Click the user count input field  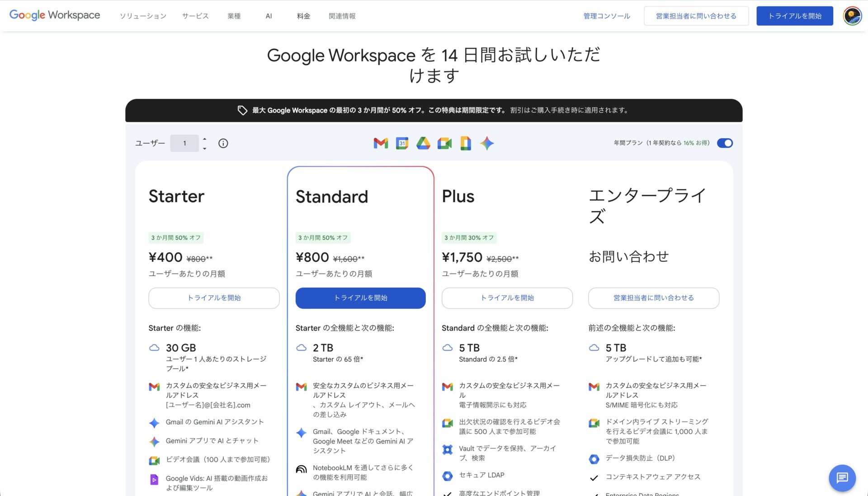(x=184, y=143)
